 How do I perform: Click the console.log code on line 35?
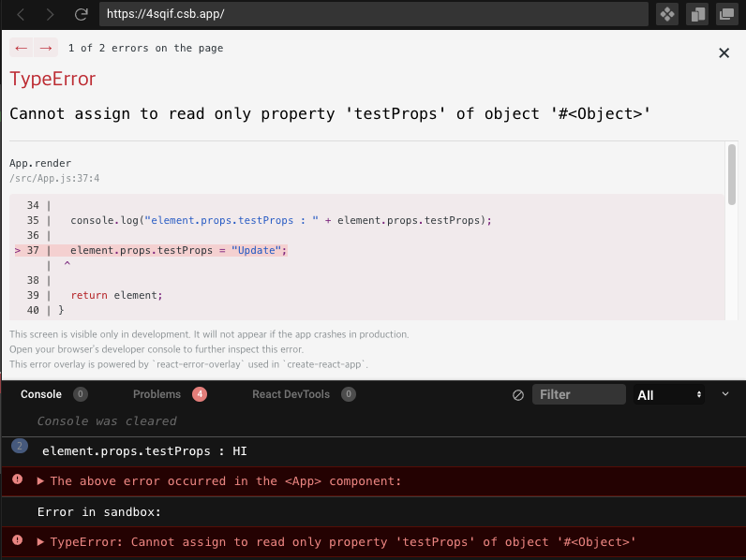pos(281,220)
